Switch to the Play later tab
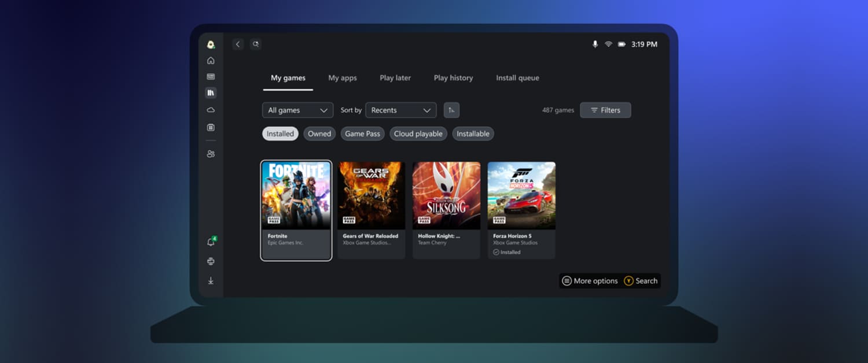This screenshot has height=363, width=868. click(395, 78)
